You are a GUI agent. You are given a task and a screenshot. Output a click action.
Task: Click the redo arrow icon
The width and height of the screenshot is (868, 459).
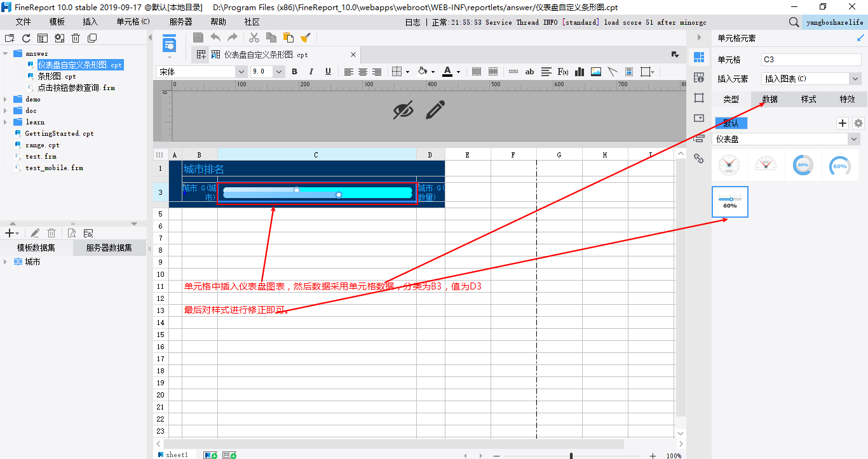[233, 37]
